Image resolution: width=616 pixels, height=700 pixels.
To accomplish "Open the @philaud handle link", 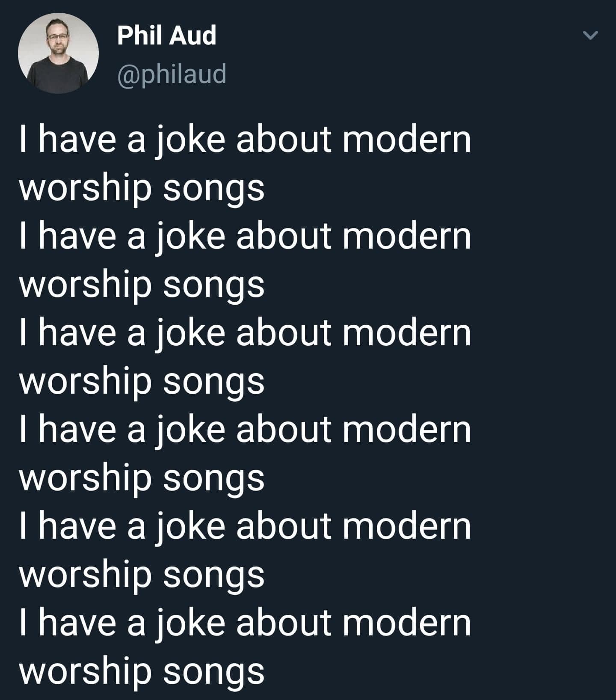I will point(172,74).
